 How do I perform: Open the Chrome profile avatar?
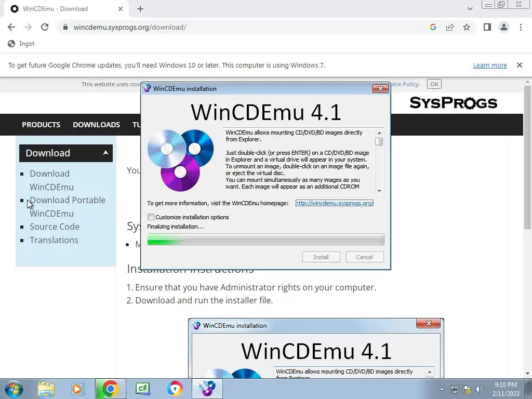[504, 27]
